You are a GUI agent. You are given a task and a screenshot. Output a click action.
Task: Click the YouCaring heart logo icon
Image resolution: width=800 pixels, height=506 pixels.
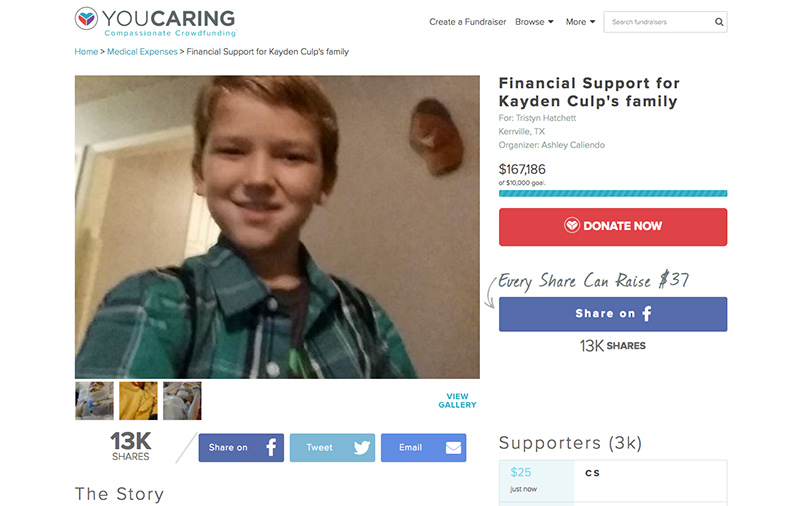(86, 19)
